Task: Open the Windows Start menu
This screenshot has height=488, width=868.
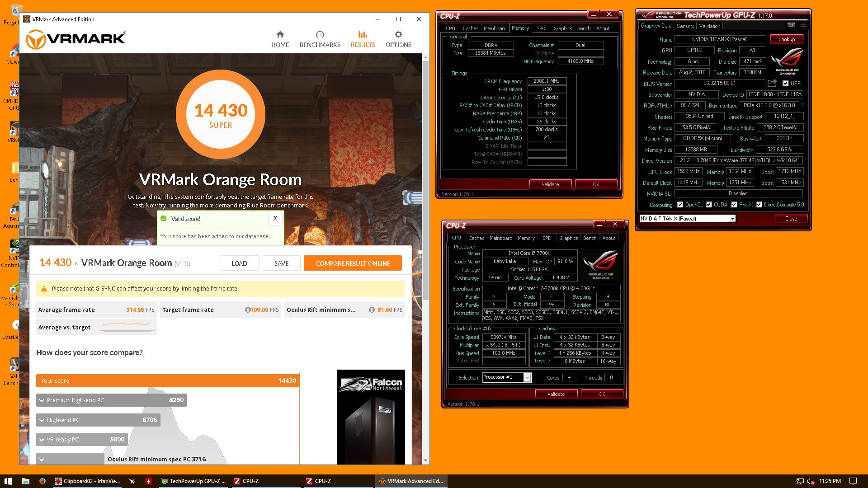Action: pos(8,481)
